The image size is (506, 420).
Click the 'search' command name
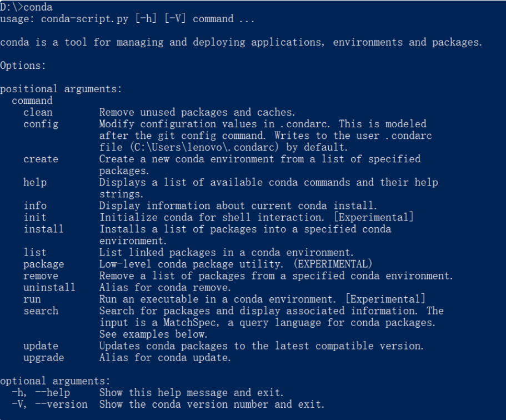point(41,311)
